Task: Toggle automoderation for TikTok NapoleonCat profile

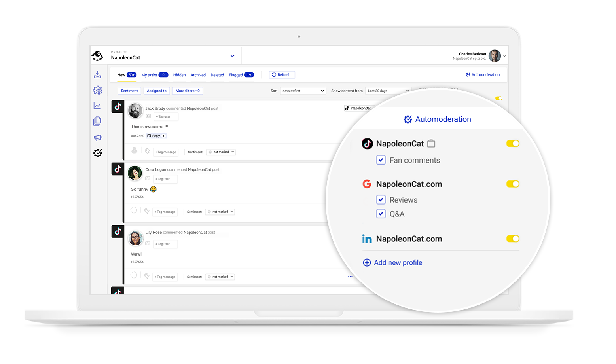Action: [x=513, y=144]
